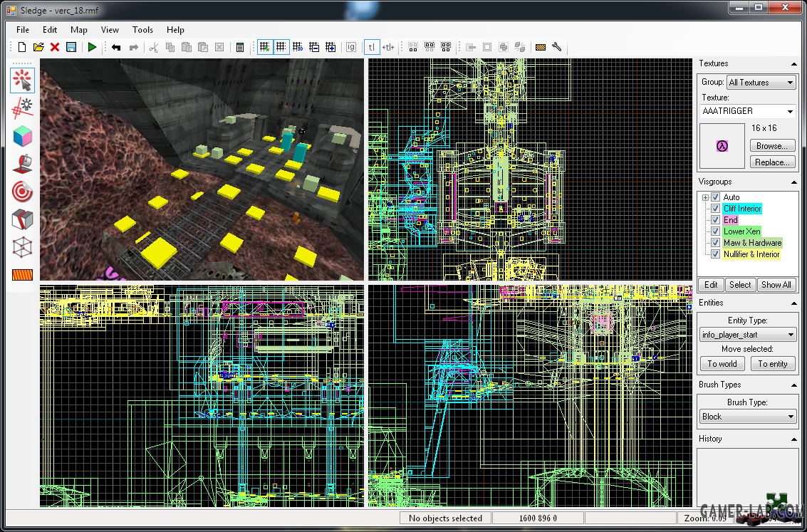Uncheck the Nullifier & Interior checkbox
This screenshot has height=532, width=807.
tap(715, 254)
